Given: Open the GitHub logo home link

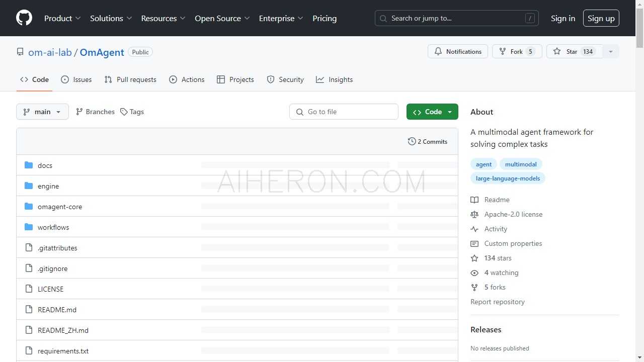Looking at the screenshot, I should tap(24, 18).
